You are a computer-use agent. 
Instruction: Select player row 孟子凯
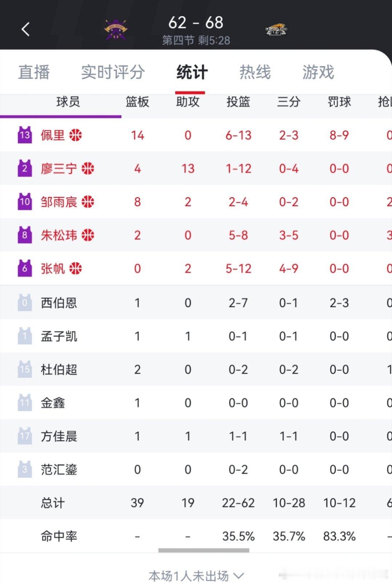click(57, 335)
